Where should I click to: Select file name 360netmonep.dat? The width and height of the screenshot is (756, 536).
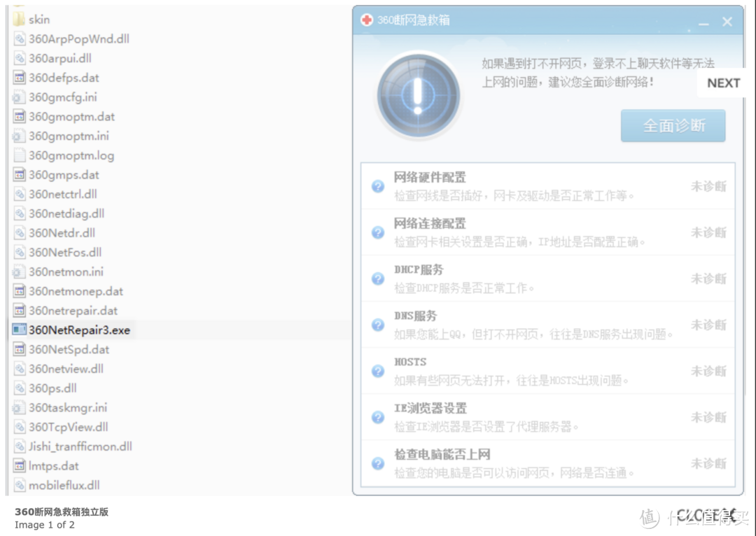tap(76, 291)
